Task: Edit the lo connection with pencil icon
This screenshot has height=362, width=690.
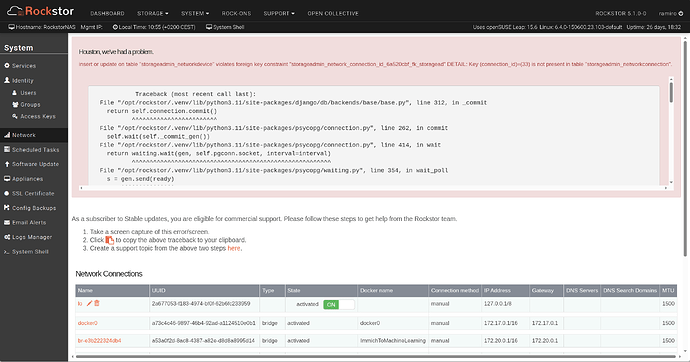Action: (89, 303)
